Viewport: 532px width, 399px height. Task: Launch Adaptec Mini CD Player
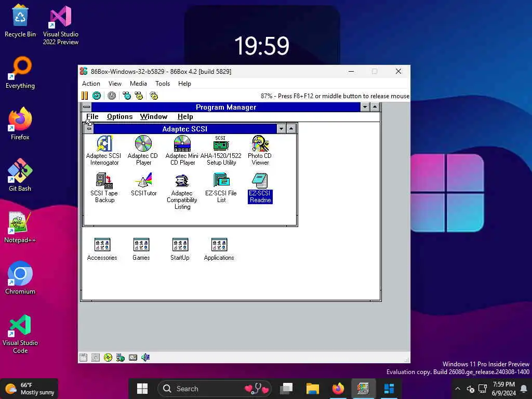tap(182, 150)
